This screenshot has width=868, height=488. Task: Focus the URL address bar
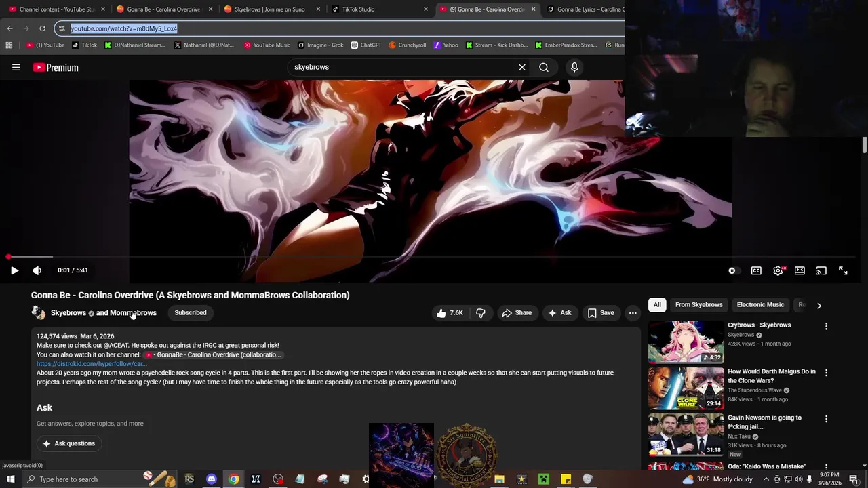pyautogui.click(x=339, y=28)
